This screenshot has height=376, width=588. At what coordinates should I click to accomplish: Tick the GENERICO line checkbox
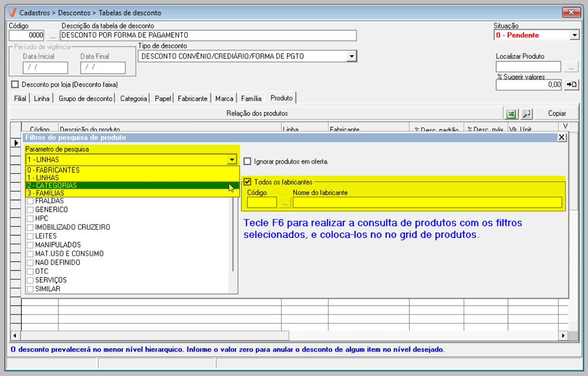click(x=30, y=210)
